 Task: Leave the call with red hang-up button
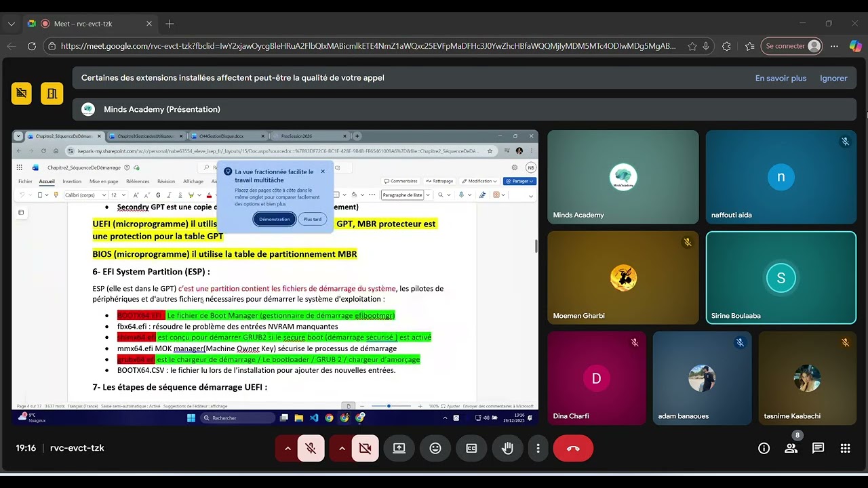pos(573,448)
